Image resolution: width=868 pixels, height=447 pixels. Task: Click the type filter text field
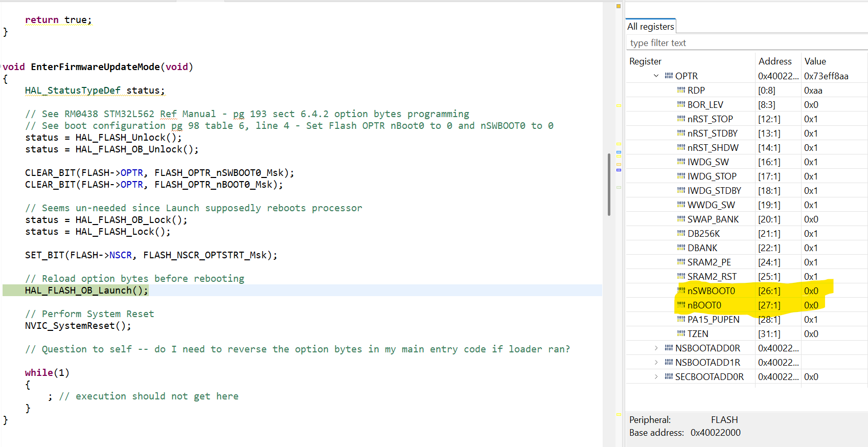(x=746, y=43)
